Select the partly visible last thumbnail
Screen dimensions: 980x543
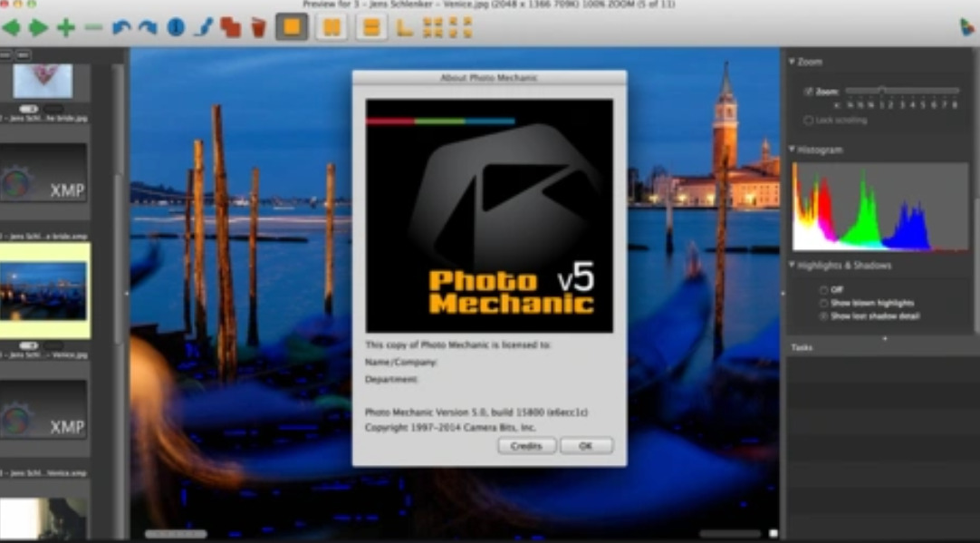(43, 519)
